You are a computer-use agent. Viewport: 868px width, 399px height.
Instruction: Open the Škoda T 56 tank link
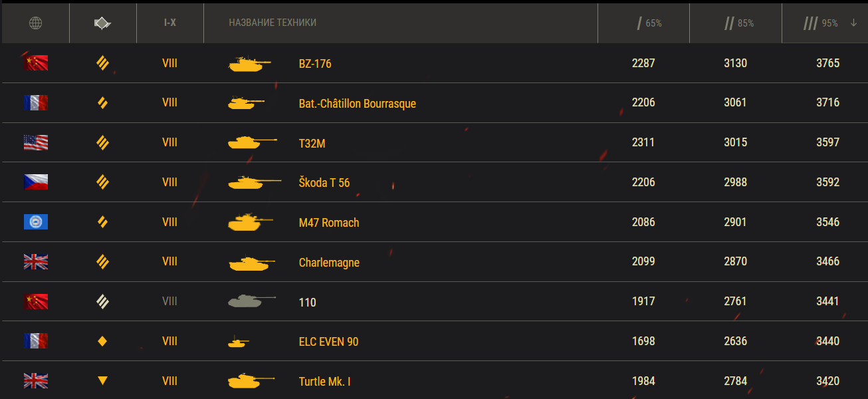(x=324, y=183)
